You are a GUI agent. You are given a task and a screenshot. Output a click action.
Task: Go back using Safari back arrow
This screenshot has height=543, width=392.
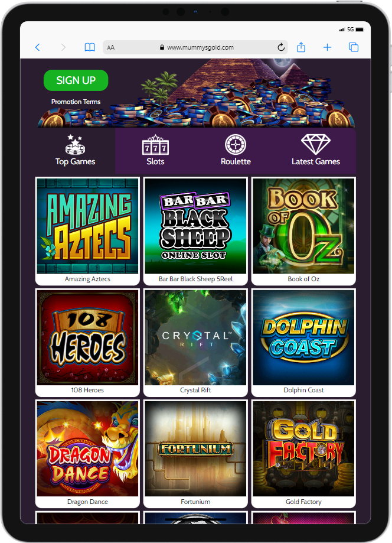pos(37,47)
